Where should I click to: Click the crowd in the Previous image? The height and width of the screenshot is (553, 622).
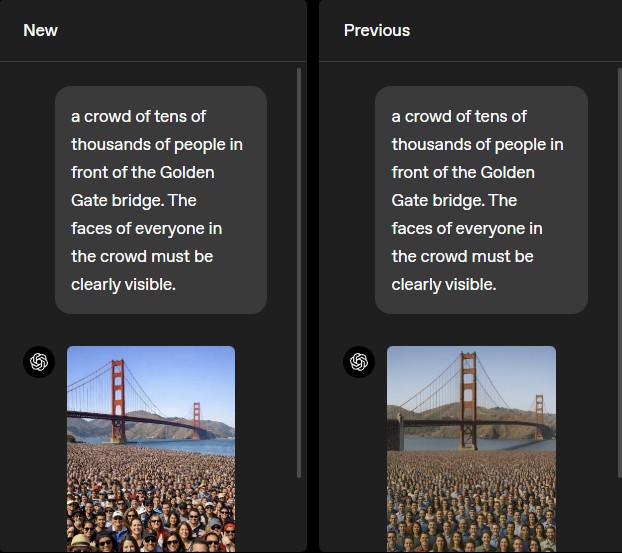[x=470, y=500]
